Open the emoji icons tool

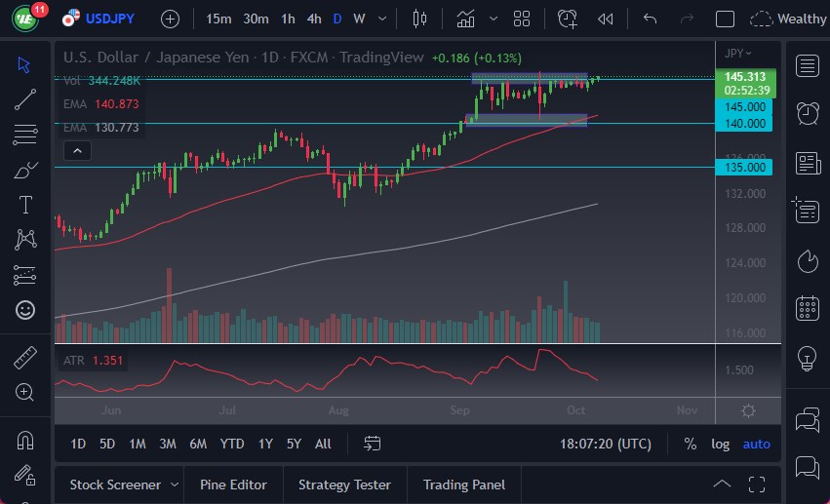click(26, 310)
